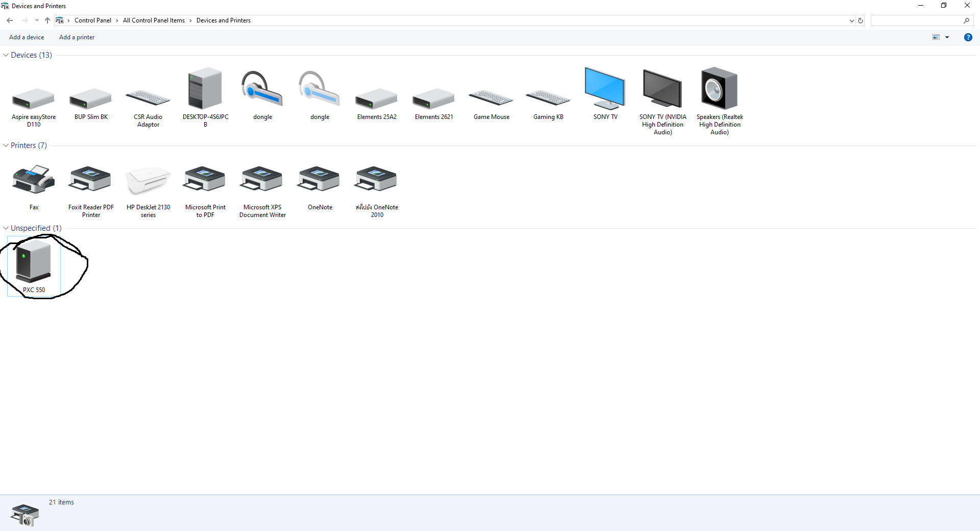Click the Unspecified (1) group heading
Viewport: 980px width, 531px height.
36,228
